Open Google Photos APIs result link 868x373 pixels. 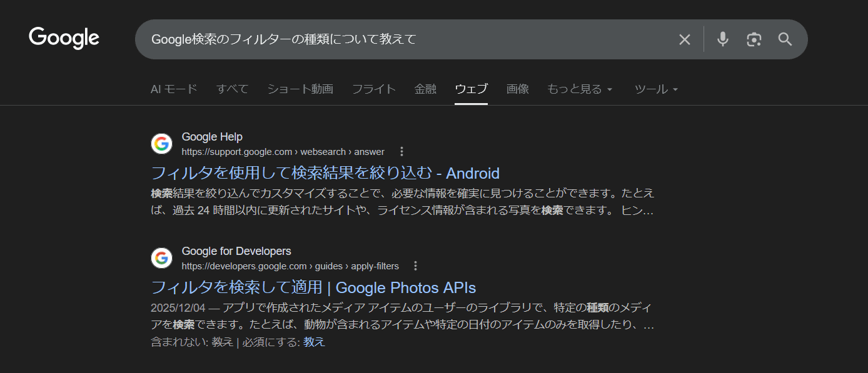point(313,287)
